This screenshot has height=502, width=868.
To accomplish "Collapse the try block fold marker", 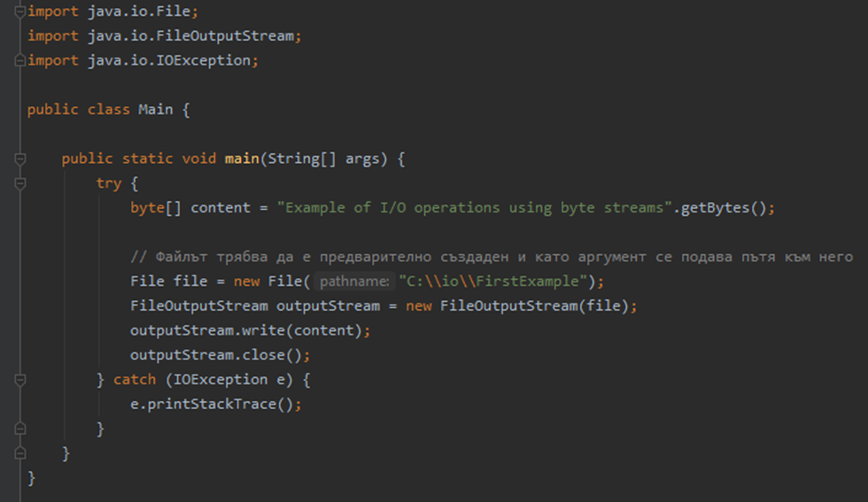I will coord(19,183).
